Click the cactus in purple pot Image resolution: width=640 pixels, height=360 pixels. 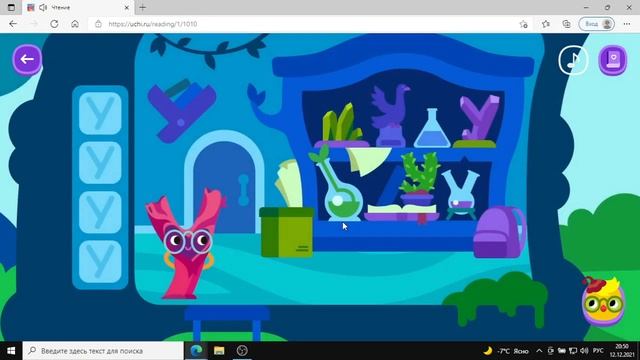coord(419,178)
